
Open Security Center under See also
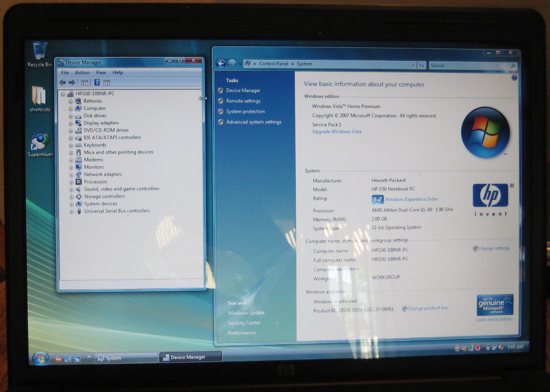[x=244, y=323]
